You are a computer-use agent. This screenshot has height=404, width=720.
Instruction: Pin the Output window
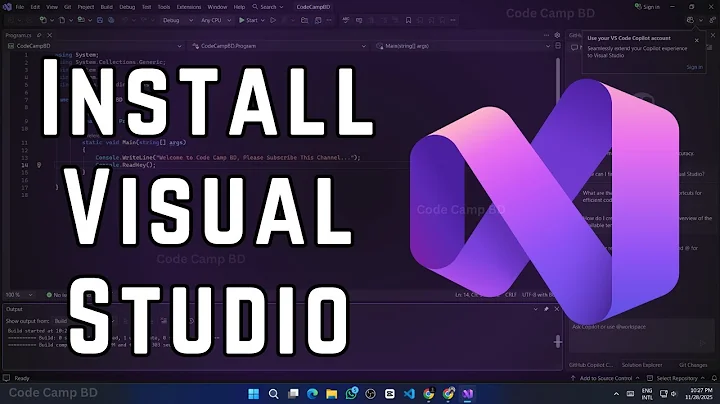coord(546,309)
